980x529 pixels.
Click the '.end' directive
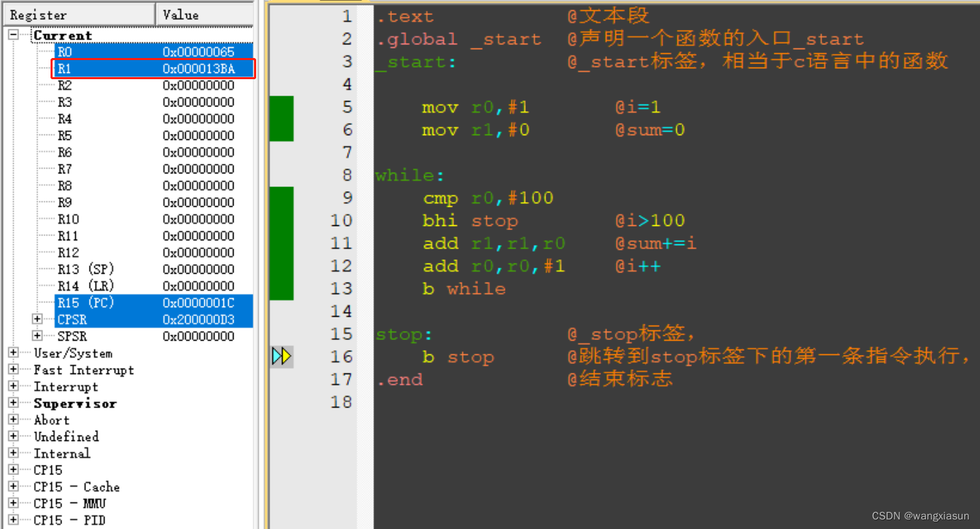tap(400, 380)
